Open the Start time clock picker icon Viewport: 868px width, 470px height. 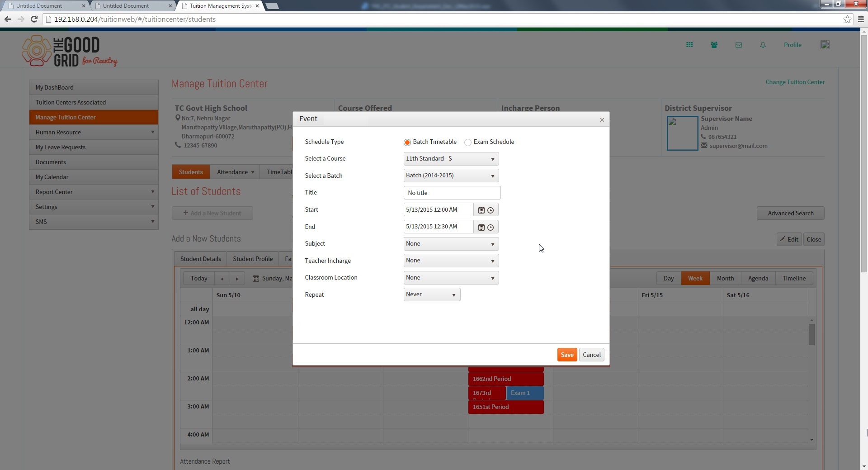(x=491, y=210)
